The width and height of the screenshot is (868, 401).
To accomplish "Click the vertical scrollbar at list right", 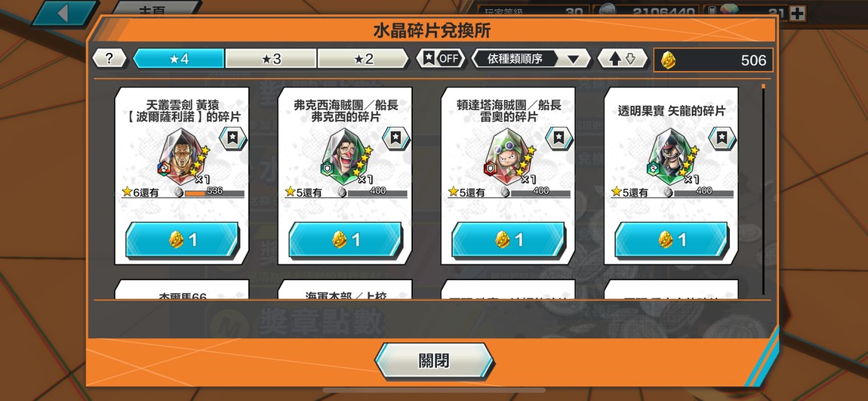I will [x=763, y=190].
